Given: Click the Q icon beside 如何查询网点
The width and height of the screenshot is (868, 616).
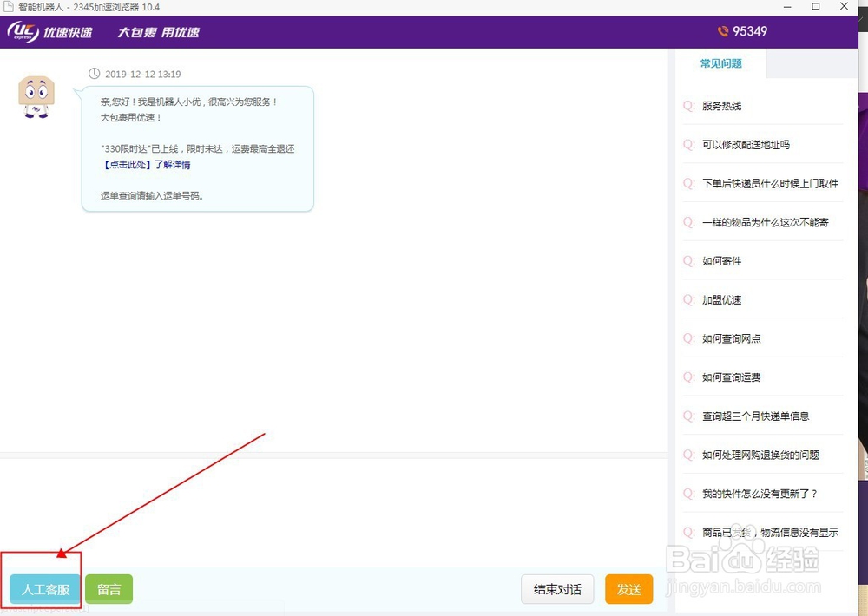Looking at the screenshot, I should [x=688, y=338].
